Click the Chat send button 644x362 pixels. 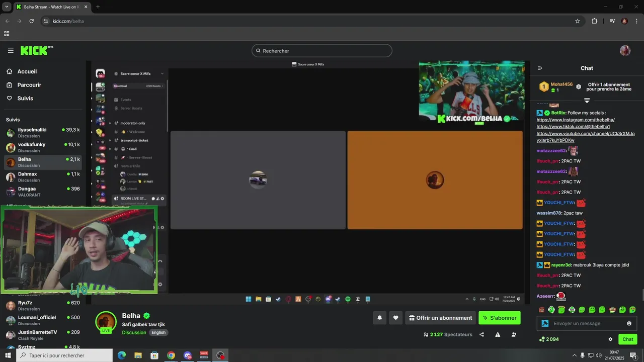tap(627, 339)
